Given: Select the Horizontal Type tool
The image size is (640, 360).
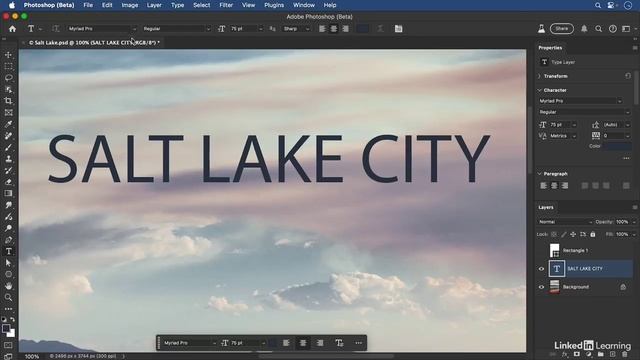Looking at the screenshot, I should [x=8, y=251].
